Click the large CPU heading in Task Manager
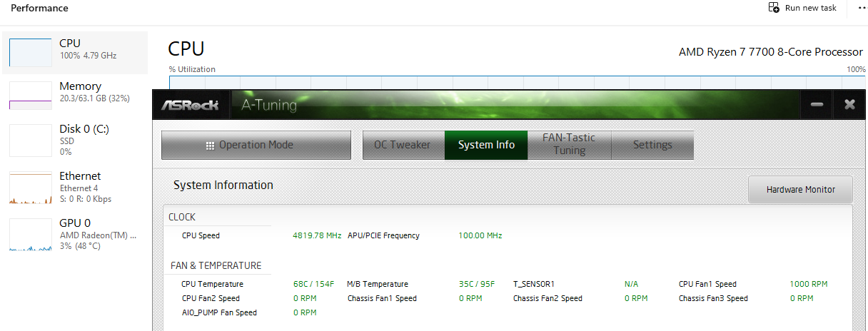 pyautogui.click(x=186, y=49)
